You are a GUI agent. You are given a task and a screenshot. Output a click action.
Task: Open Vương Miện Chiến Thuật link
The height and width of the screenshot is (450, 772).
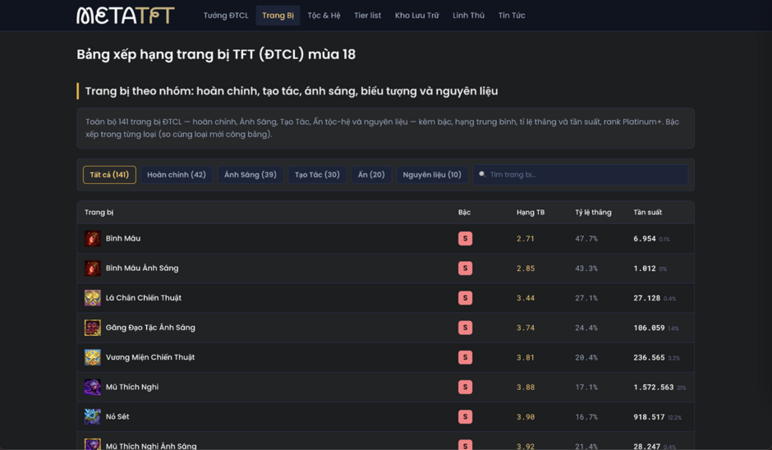pos(150,357)
